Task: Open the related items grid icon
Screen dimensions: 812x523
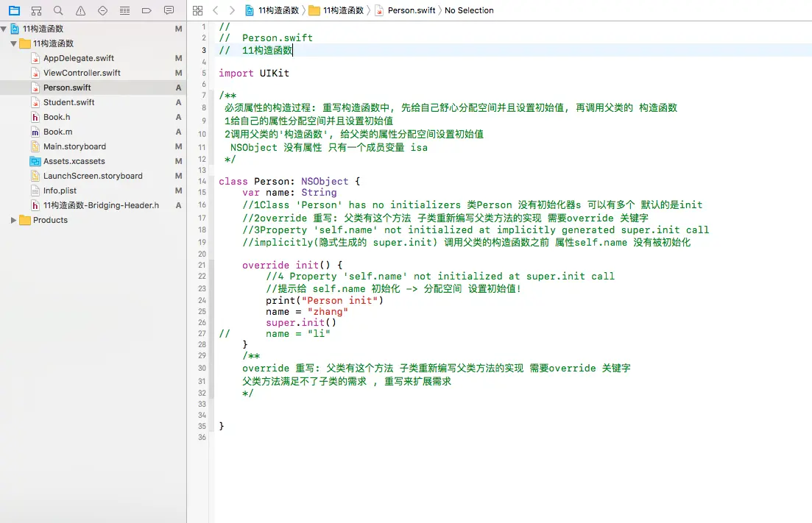Action: click(197, 10)
